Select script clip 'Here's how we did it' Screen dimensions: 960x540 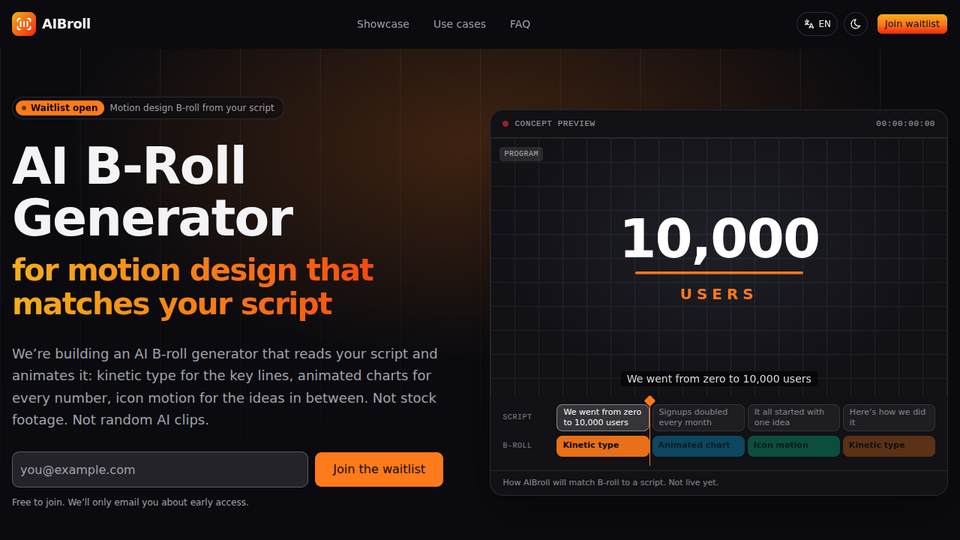point(888,417)
